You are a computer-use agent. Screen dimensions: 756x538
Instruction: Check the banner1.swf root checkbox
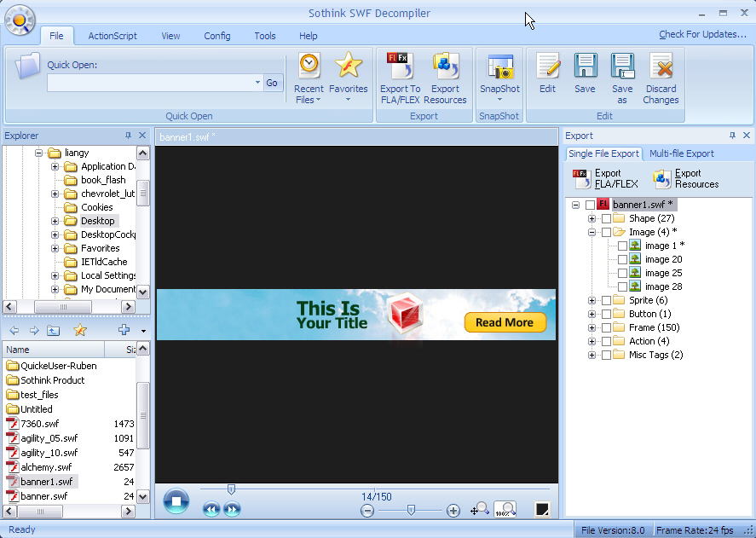click(x=590, y=205)
